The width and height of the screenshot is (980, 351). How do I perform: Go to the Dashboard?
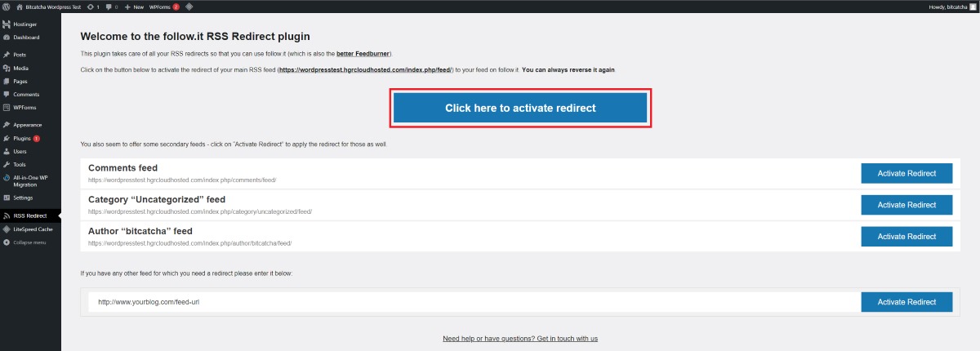pos(30,38)
